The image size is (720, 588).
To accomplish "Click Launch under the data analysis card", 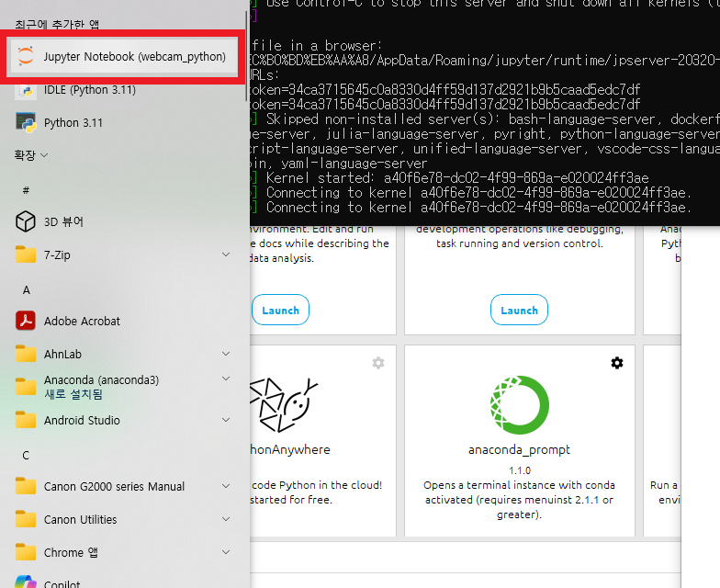I will (x=280, y=311).
